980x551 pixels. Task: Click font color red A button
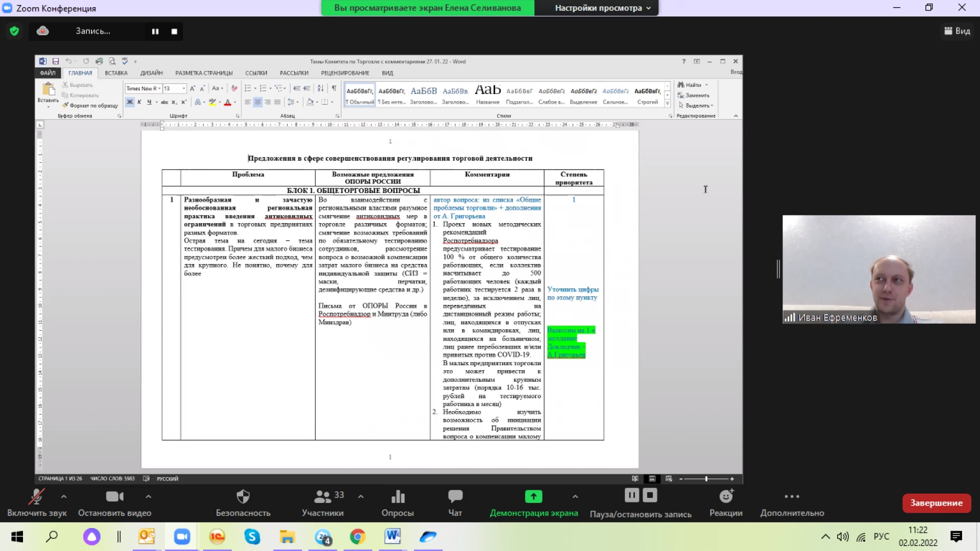pyautogui.click(x=228, y=102)
